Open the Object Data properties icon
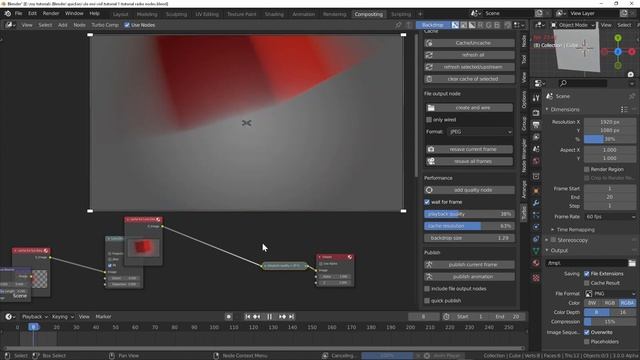 point(536,251)
